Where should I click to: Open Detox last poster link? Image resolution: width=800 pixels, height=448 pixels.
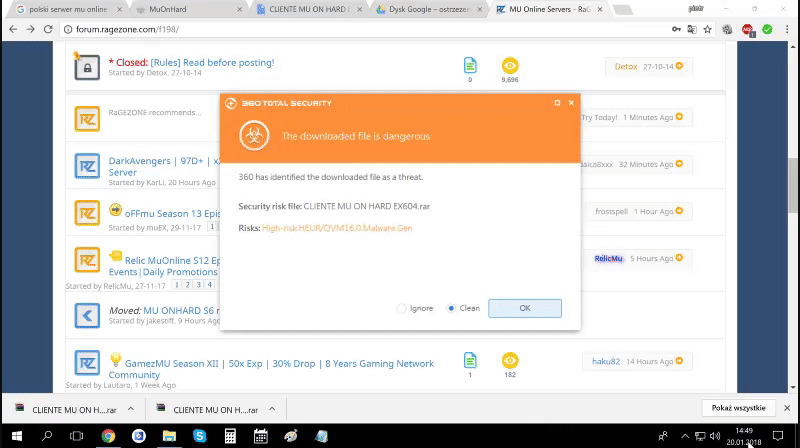(626, 66)
